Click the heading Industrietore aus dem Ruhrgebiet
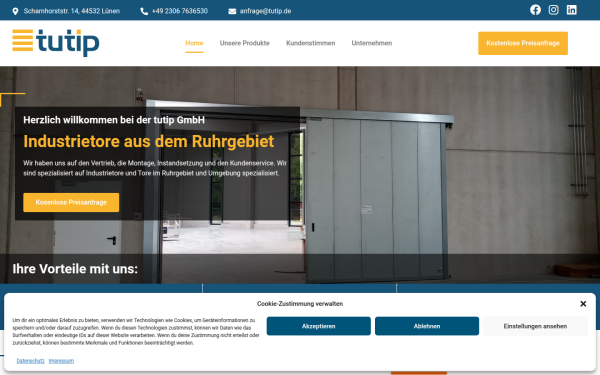 (x=148, y=141)
